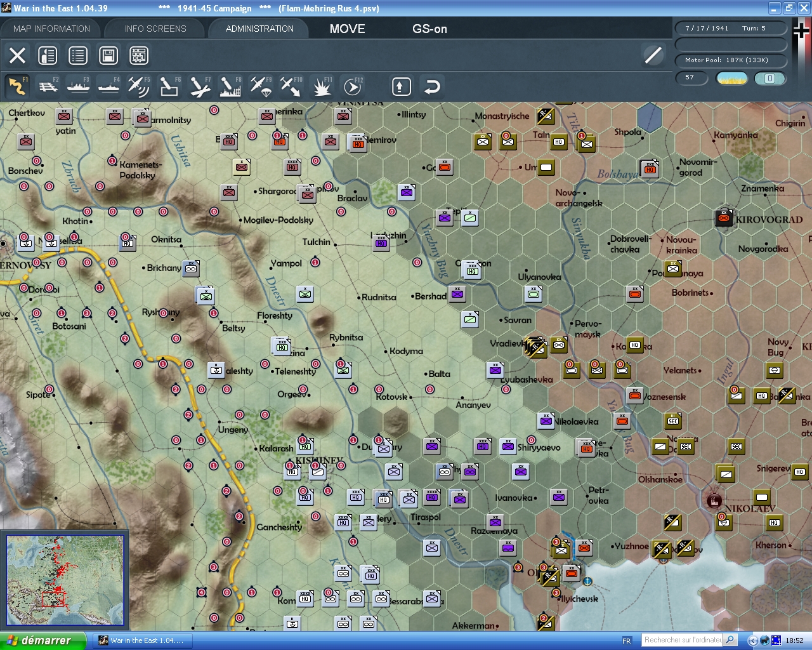Screen dimensions: 812x650
Task: Open the démarrer Start menu
Action: (x=43, y=640)
